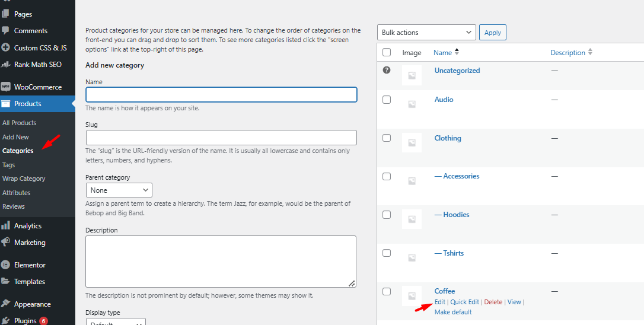Check the select-all checkbox in table header

coord(387,53)
